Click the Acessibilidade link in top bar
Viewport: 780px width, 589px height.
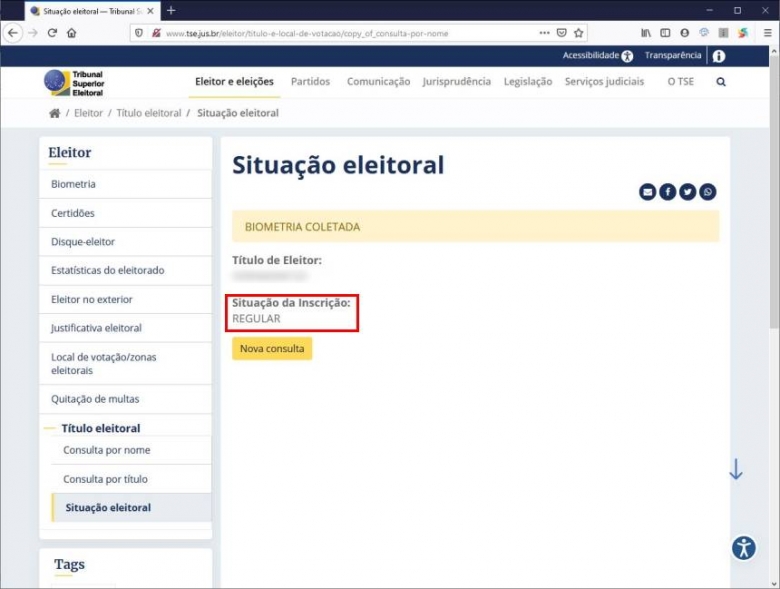(x=597, y=56)
